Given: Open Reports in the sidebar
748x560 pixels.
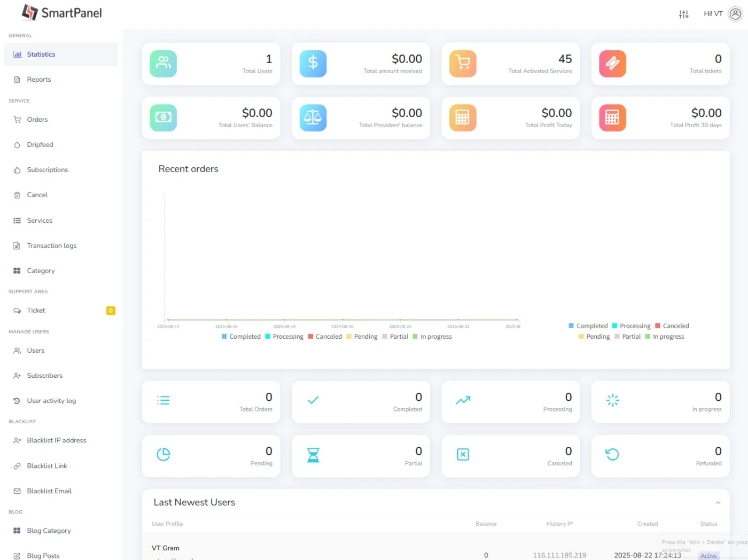Looking at the screenshot, I should click(61, 80).
